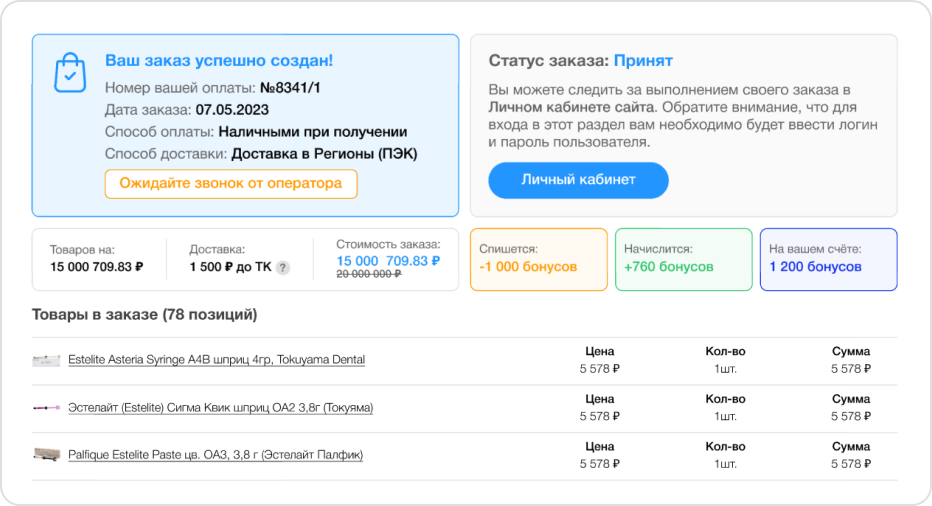Click the Товары в заказе (78 позиций) heading
Screen dimensions: 932x506
click(144, 315)
